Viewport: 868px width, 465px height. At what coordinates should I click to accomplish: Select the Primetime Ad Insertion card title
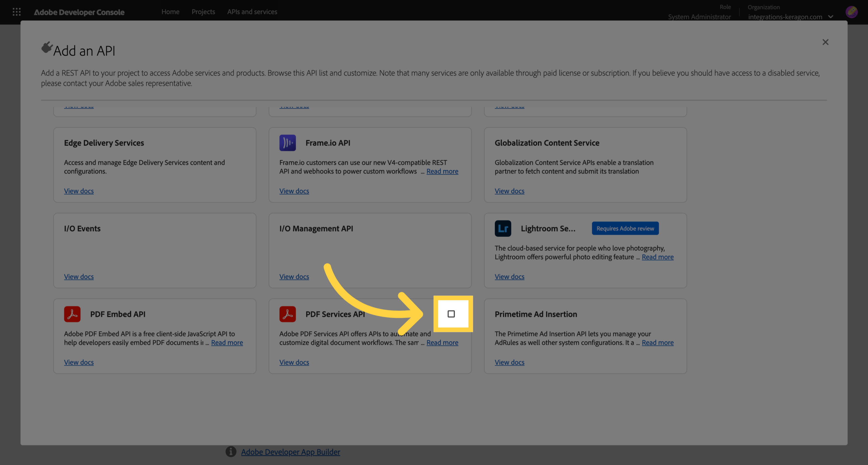pyautogui.click(x=536, y=314)
